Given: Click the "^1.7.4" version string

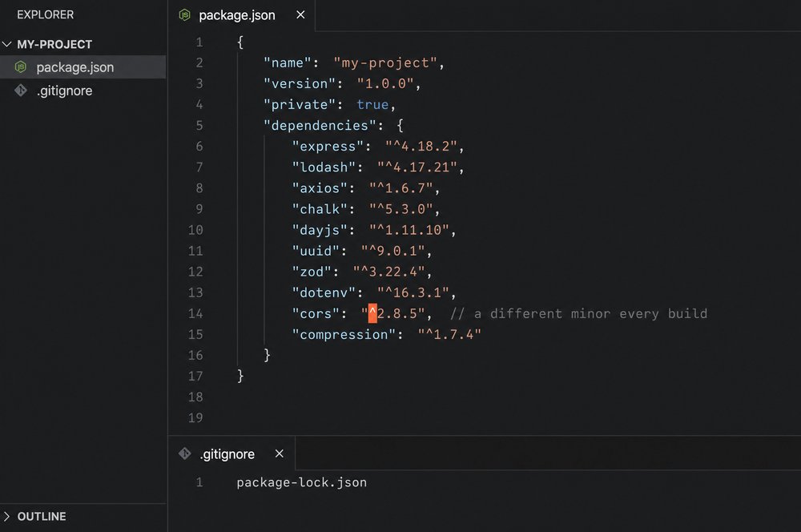Looking at the screenshot, I should [449, 334].
